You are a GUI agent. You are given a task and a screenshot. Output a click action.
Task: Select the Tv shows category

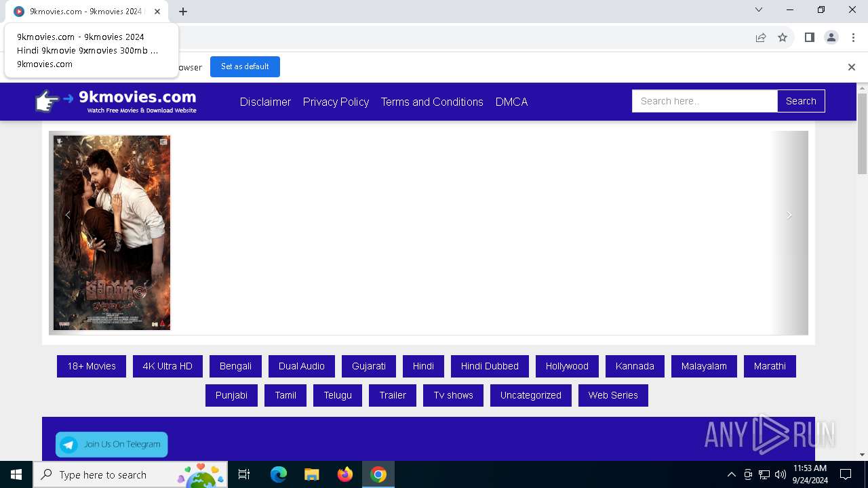(x=454, y=395)
